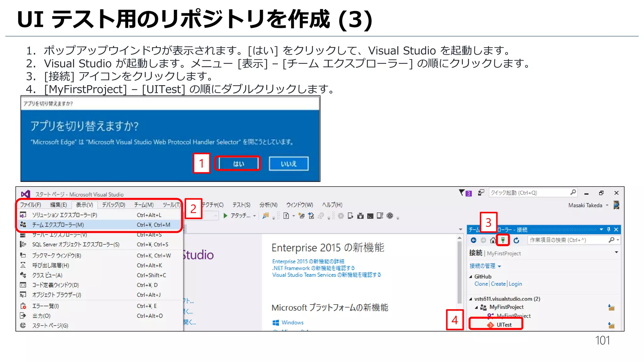Select ブックマーク ウィンドウ(B) menu entry
Screen dimensions: 644x362
(99, 255)
